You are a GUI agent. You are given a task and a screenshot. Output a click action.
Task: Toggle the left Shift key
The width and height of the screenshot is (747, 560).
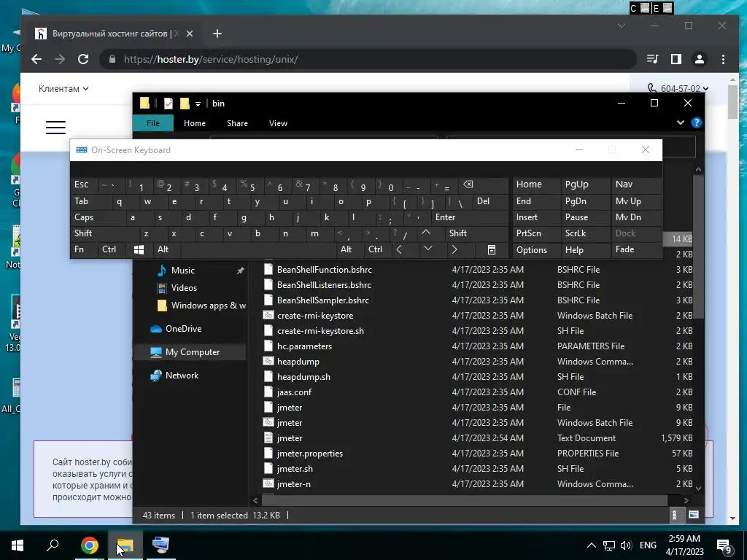coord(105,233)
